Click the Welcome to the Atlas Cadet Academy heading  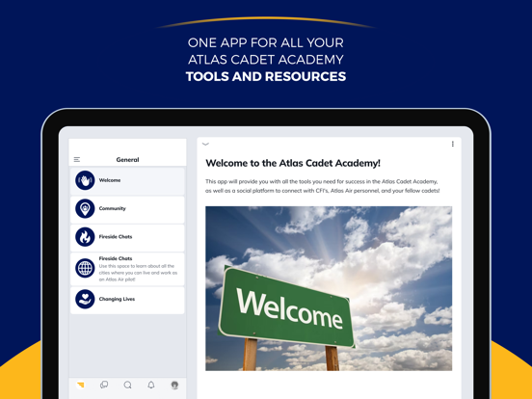point(293,163)
